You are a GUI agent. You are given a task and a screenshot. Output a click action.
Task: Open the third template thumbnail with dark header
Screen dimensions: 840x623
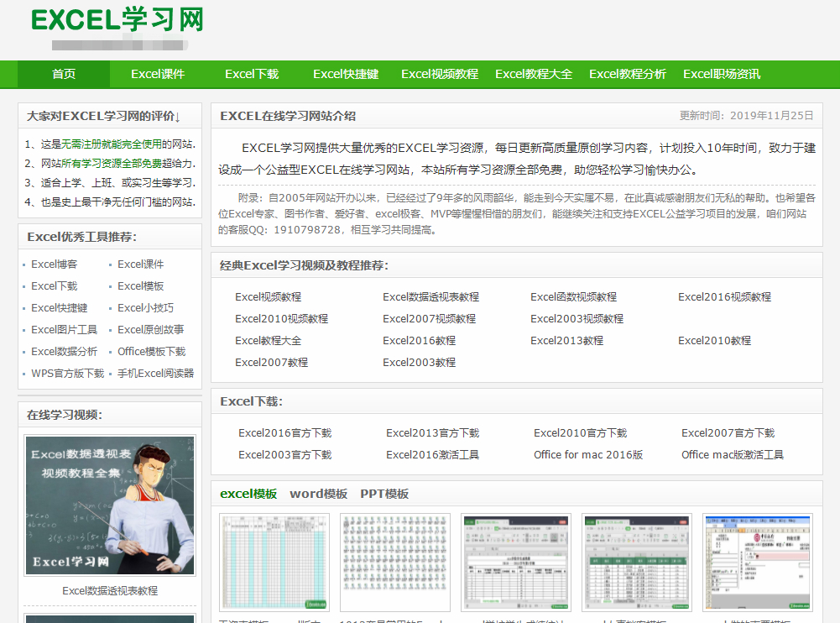coord(516,563)
